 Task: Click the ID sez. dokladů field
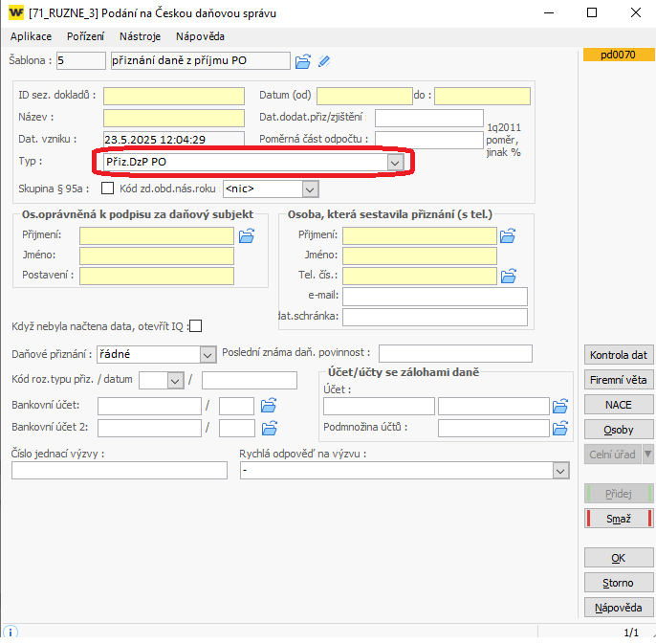(174, 96)
